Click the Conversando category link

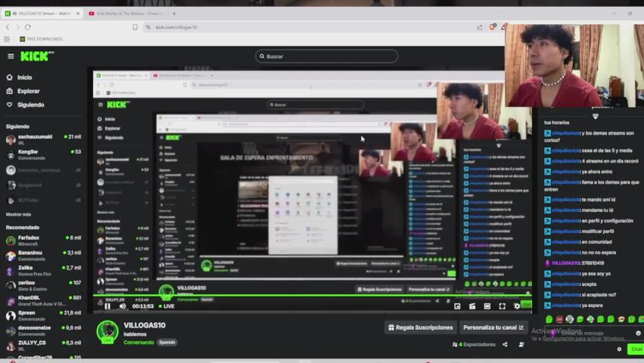[x=139, y=342]
